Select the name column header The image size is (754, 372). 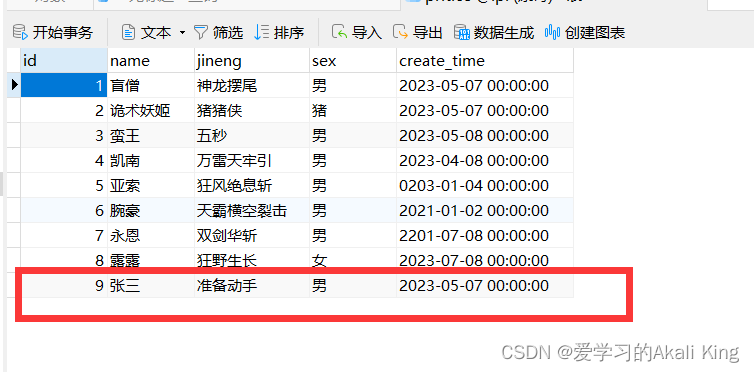click(x=151, y=61)
